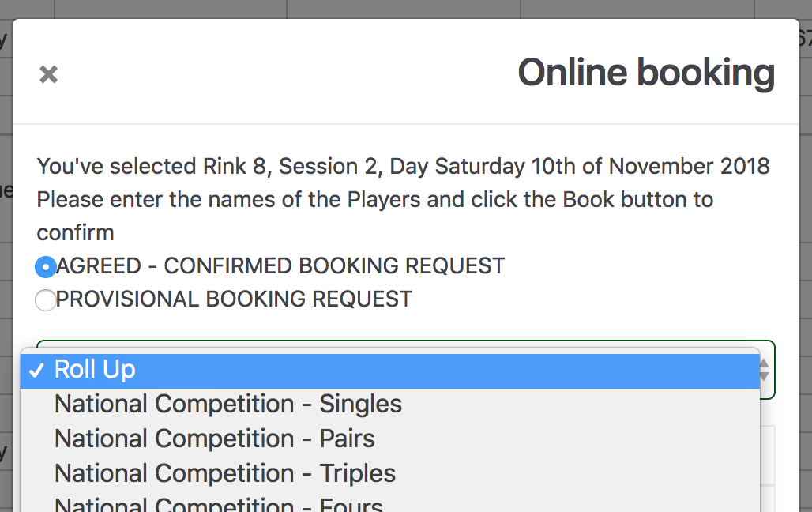Choose Roll Up from the dropdown list
The image size is (812, 512).
pos(95,370)
